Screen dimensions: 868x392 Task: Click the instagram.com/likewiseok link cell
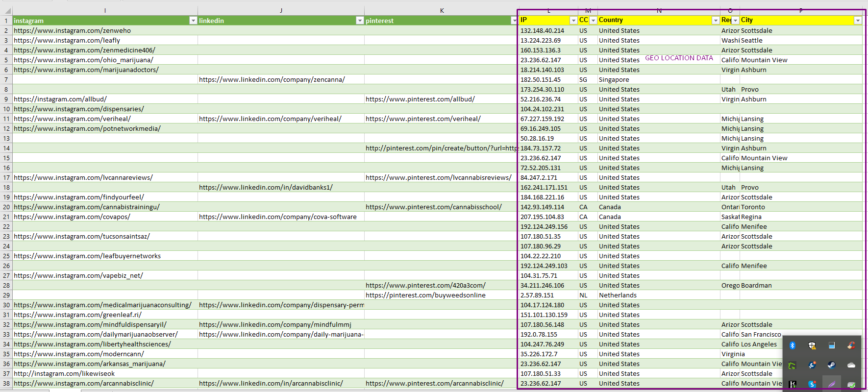(x=105, y=373)
